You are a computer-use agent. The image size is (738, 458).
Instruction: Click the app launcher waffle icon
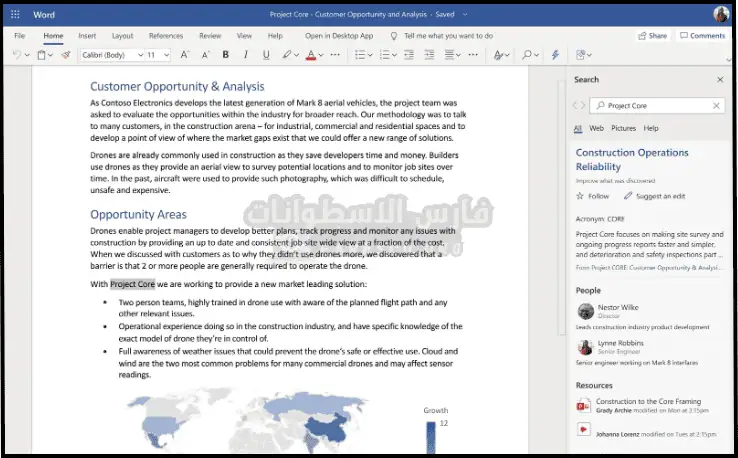(17, 14)
